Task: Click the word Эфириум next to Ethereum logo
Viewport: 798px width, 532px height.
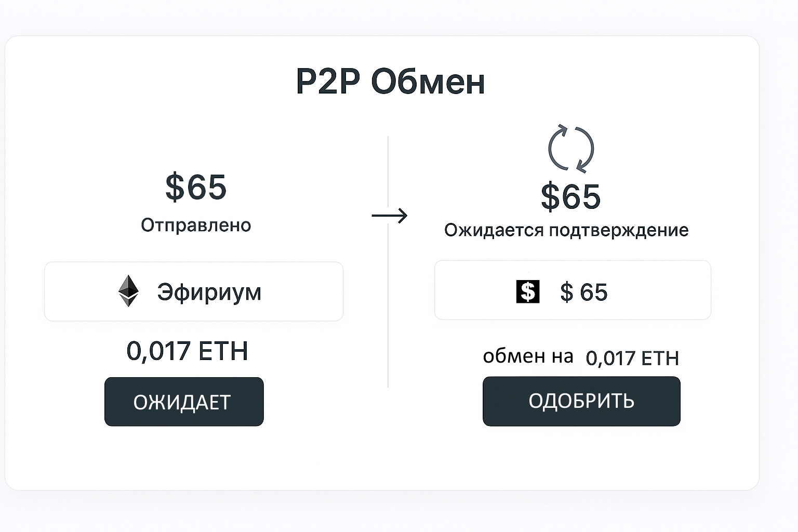Action: (x=209, y=292)
